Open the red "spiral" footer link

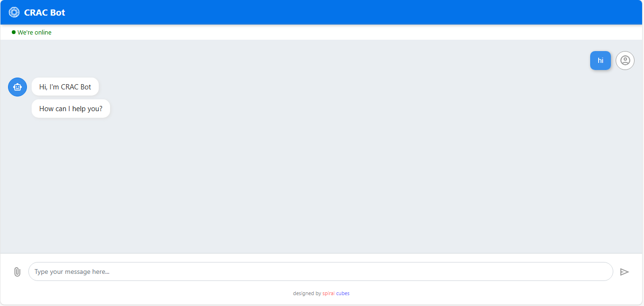[328, 293]
